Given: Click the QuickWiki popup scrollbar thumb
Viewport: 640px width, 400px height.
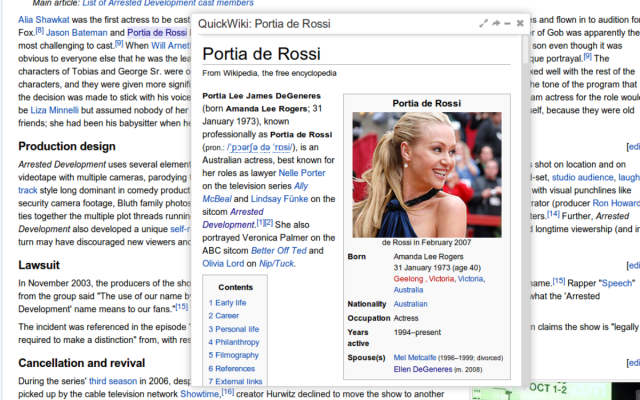Looking at the screenshot, I should [525, 49].
